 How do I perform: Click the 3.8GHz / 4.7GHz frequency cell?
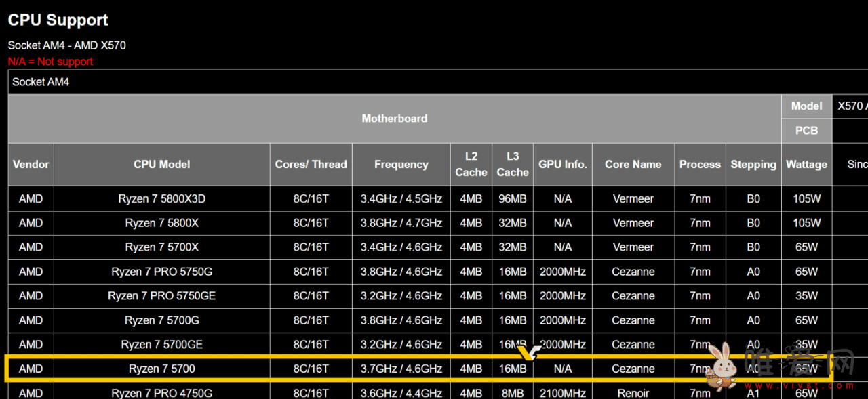pyautogui.click(x=401, y=223)
